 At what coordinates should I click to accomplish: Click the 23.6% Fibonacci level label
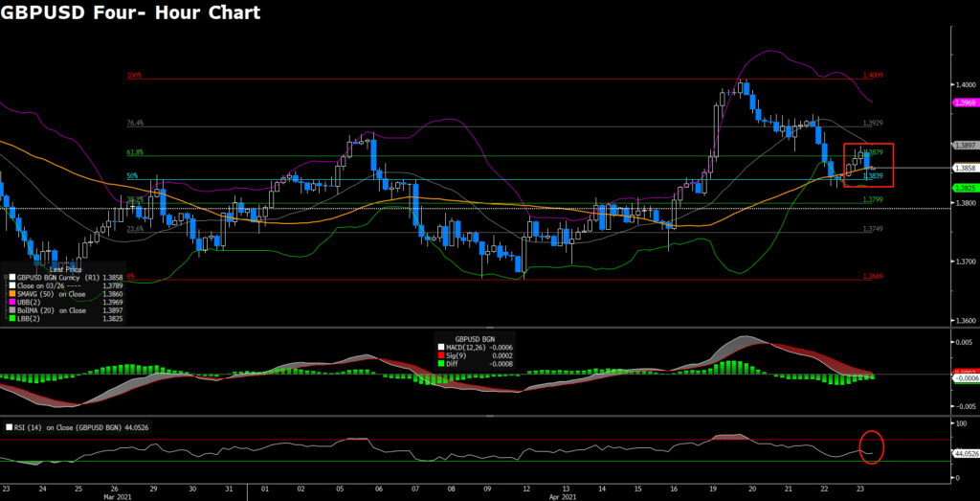(x=135, y=229)
